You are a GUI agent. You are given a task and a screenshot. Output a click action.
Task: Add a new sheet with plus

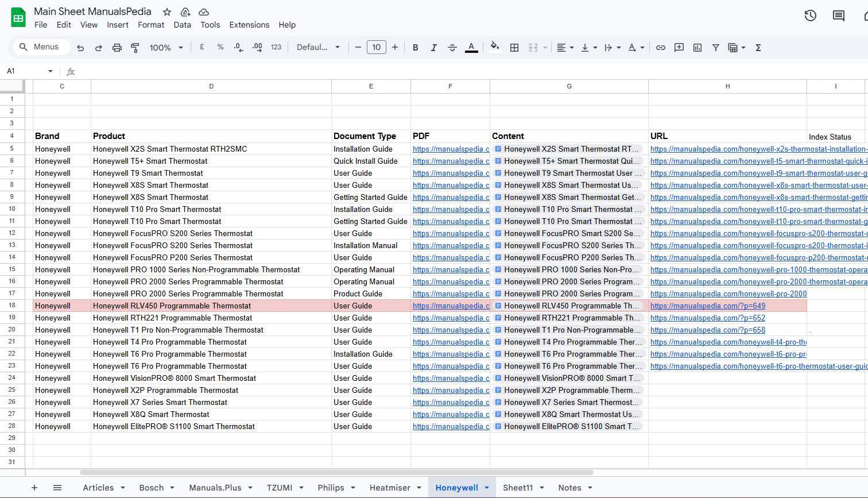click(34, 488)
